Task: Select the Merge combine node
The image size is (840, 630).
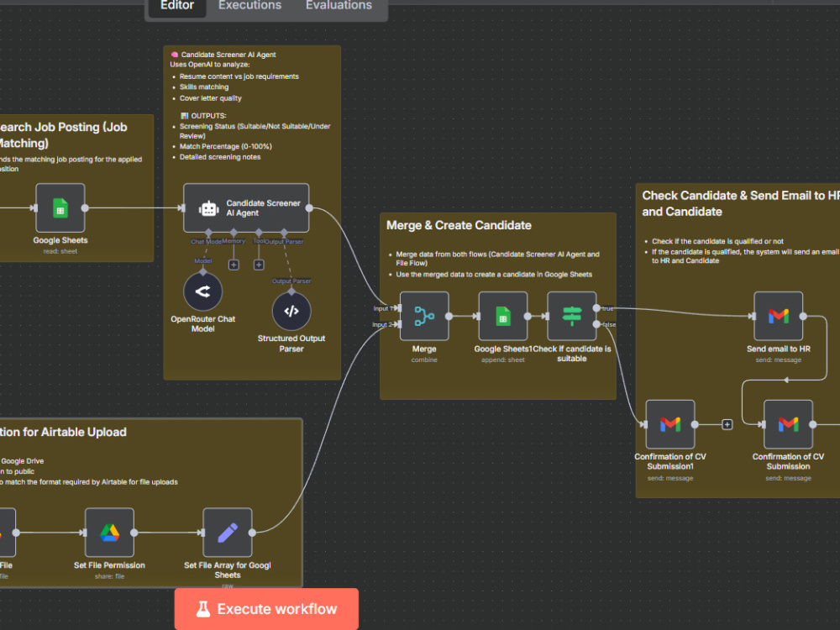Action: [424, 316]
